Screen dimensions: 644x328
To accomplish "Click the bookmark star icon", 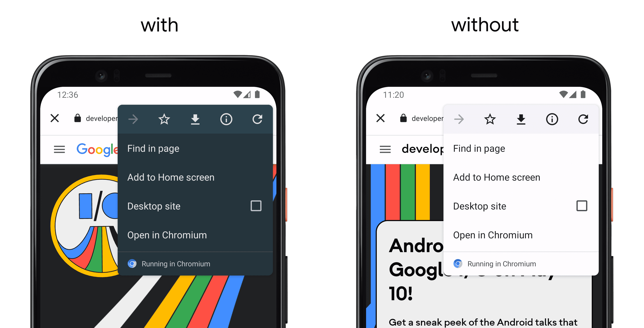I will (x=164, y=119).
